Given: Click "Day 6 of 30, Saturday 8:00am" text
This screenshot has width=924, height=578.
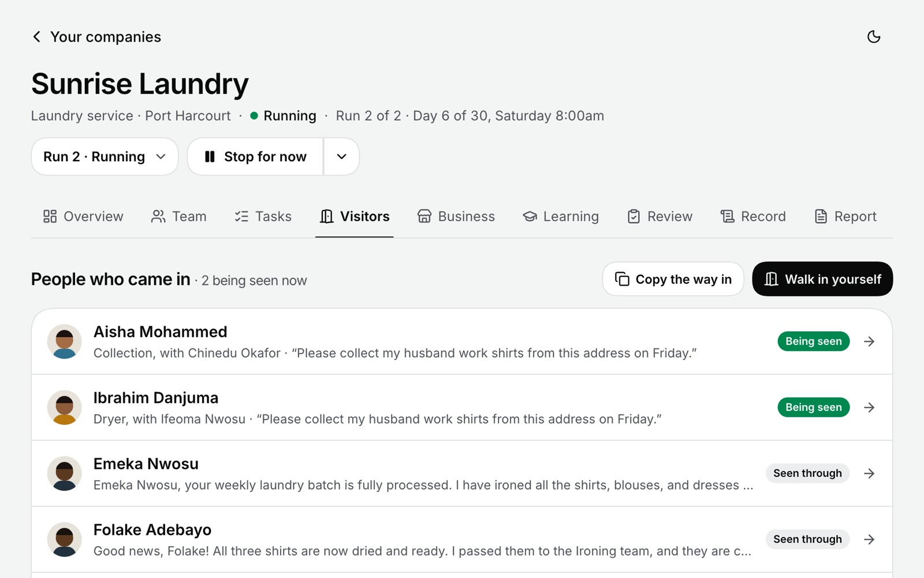Looking at the screenshot, I should [508, 116].
